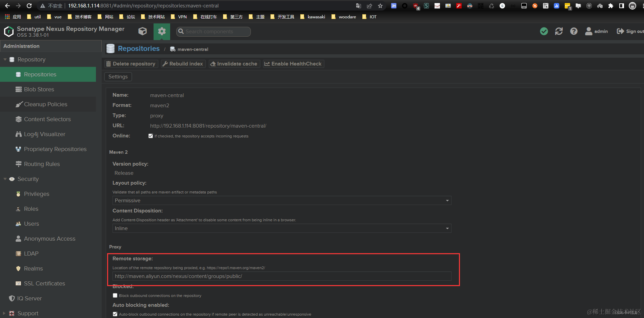Open the util bookmarks folder
Screen dimensions: 644x318
pos(34,17)
